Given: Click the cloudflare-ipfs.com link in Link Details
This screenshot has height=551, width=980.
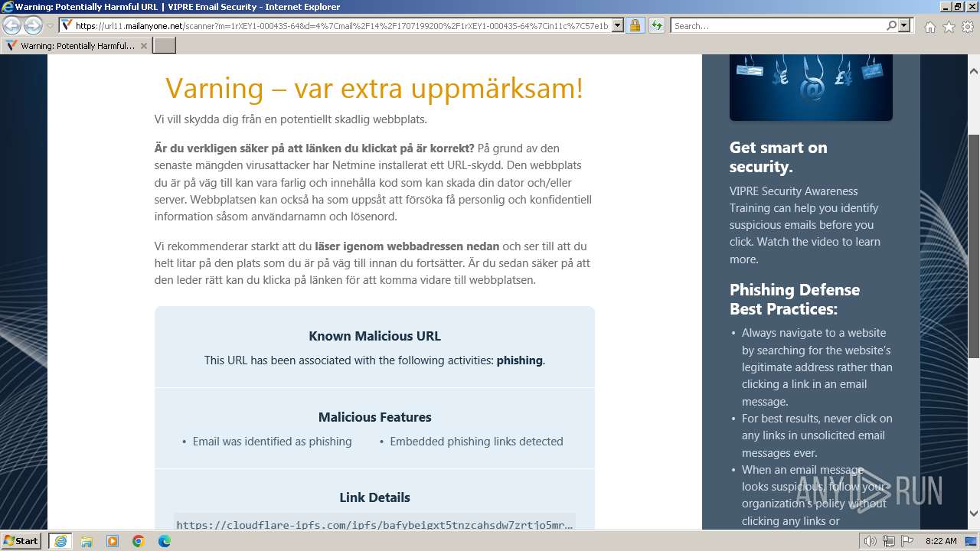Looking at the screenshot, I should 374,524.
